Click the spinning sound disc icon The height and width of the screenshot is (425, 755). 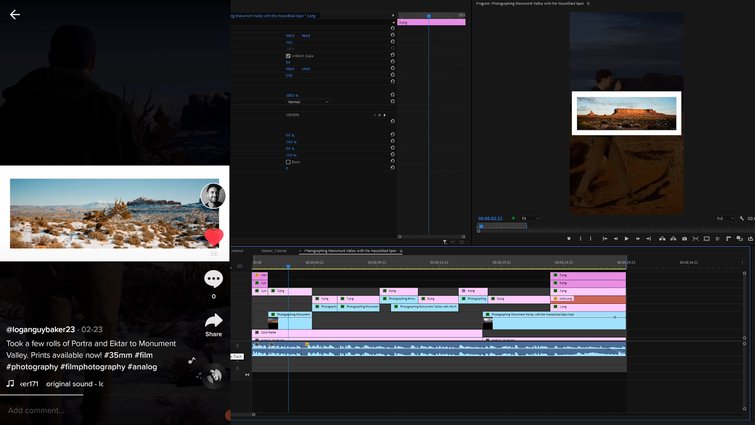[213, 376]
